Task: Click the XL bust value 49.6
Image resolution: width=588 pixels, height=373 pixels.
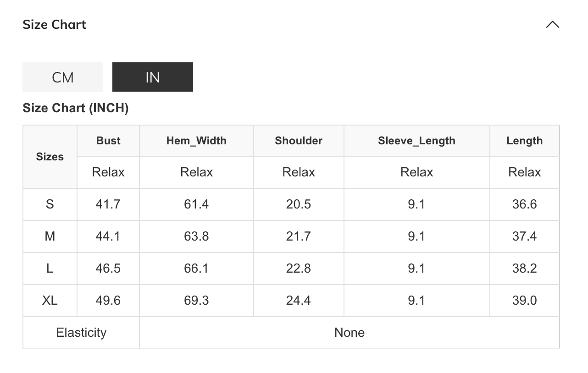Action: [x=108, y=300]
